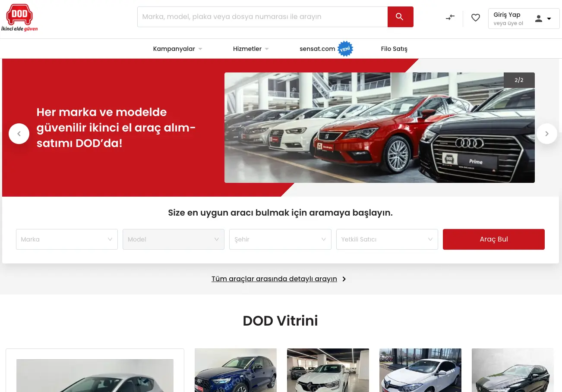562x392 pixels.
Task: Follow Tüm araçlar arasında detaylı arayın link
Action: pyautogui.click(x=274, y=279)
